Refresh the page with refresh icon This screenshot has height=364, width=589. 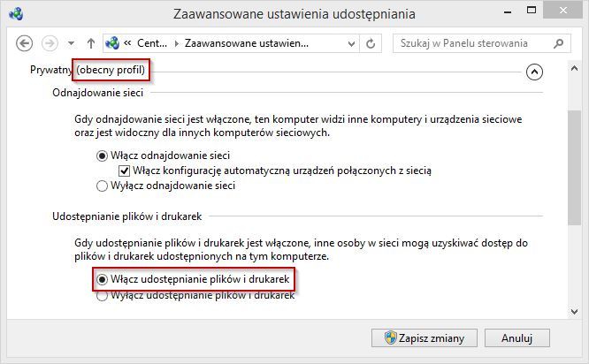pyautogui.click(x=371, y=43)
